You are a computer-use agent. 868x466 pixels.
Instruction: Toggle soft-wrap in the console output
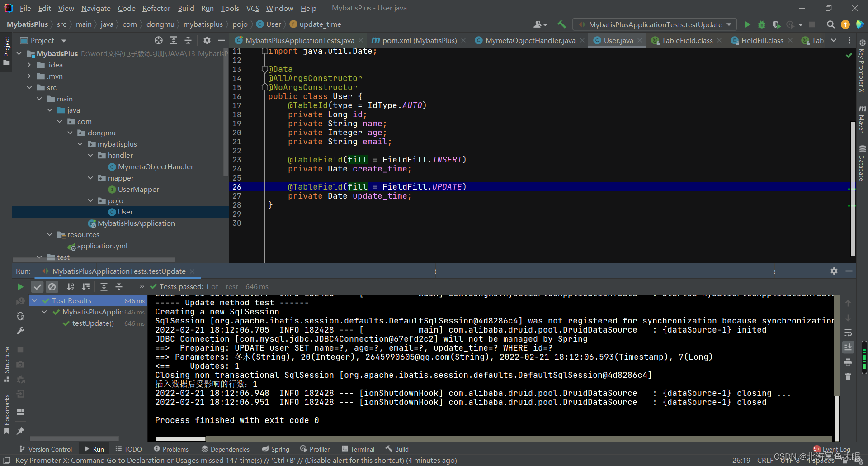coord(848,333)
